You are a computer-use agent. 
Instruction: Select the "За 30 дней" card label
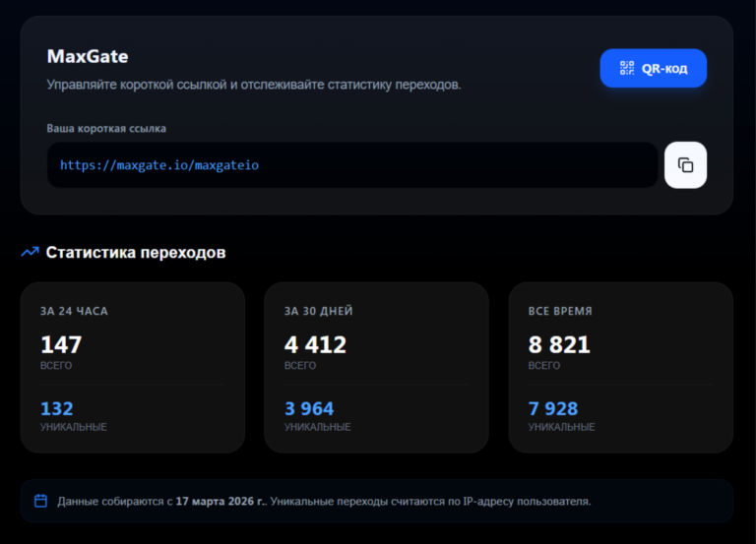click(x=318, y=311)
